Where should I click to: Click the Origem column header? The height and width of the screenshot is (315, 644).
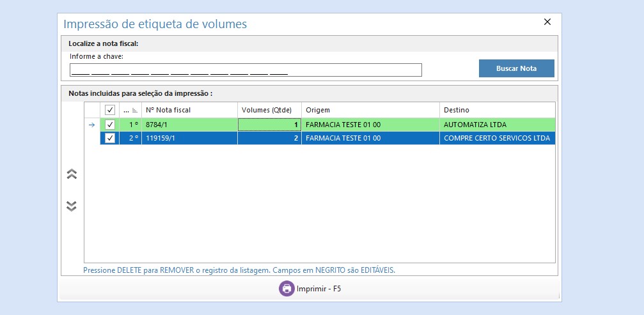pos(370,110)
